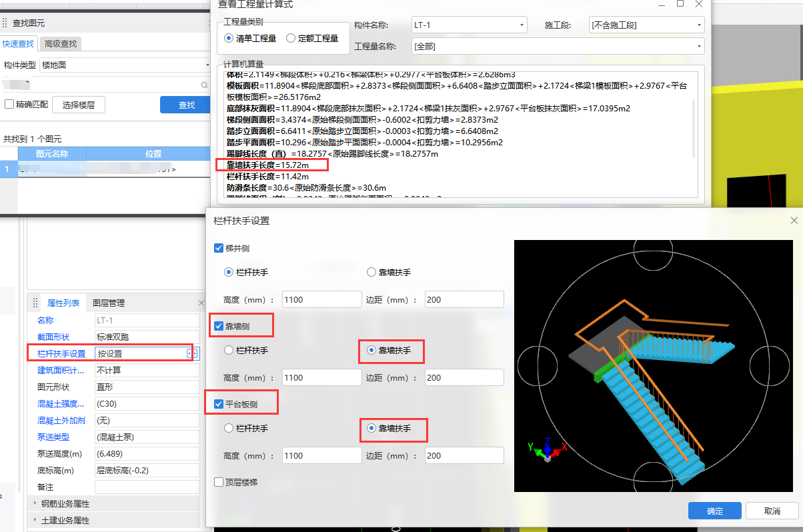Click 建筑面积计算 不计算 value

[147, 370]
